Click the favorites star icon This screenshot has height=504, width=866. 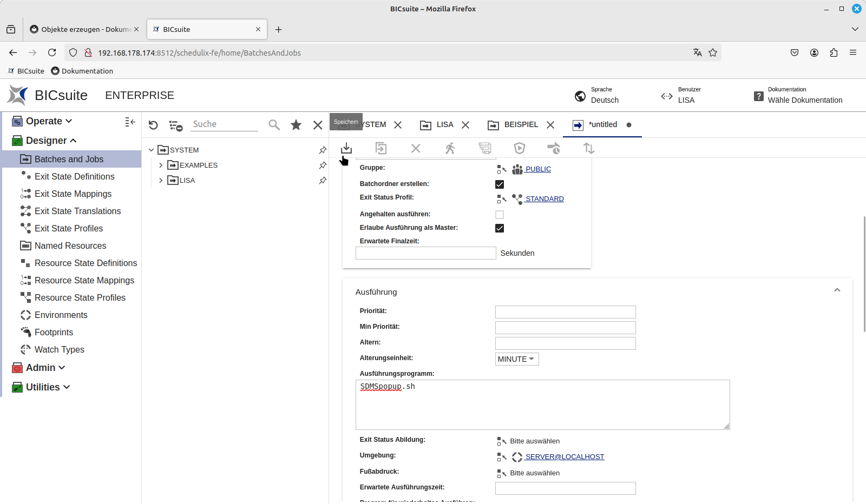[296, 125]
